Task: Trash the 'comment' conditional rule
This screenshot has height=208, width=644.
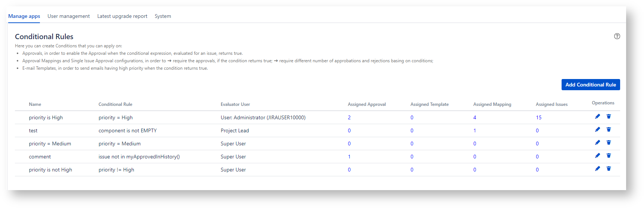Action: (x=609, y=156)
